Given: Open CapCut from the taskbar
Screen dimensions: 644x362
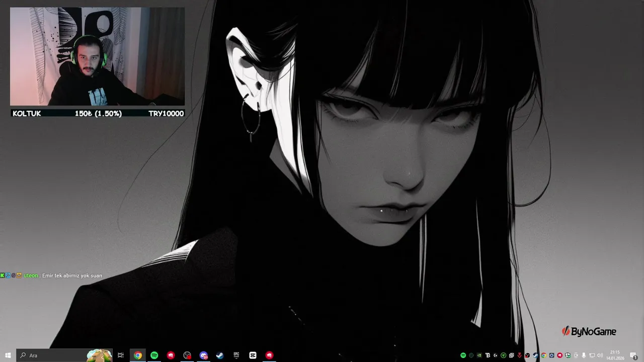Looking at the screenshot, I should pyautogui.click(x=253, y=355).
